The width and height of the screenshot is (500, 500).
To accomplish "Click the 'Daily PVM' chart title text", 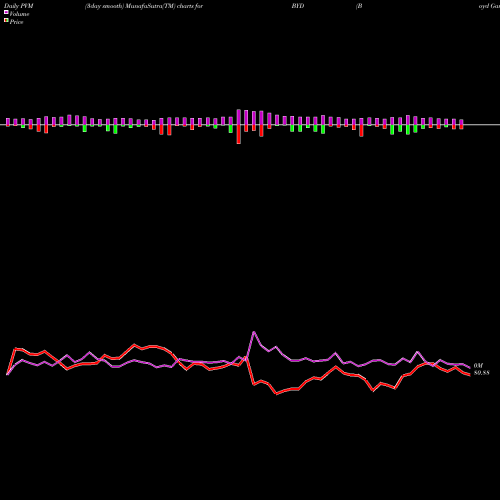I will [19, 6].
